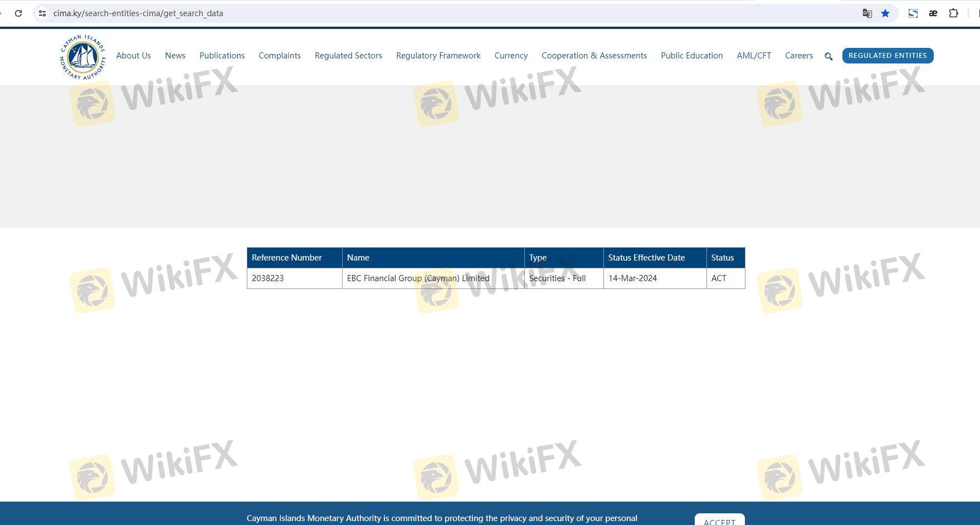
Task: Expand the Regulatory Framework menu
Action: click(438, 56)
